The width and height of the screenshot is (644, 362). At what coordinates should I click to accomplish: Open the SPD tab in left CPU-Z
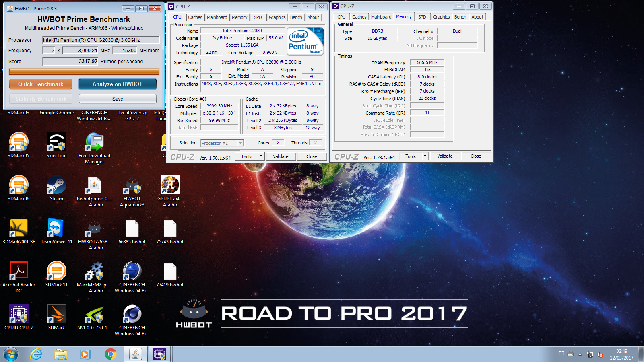258,17
